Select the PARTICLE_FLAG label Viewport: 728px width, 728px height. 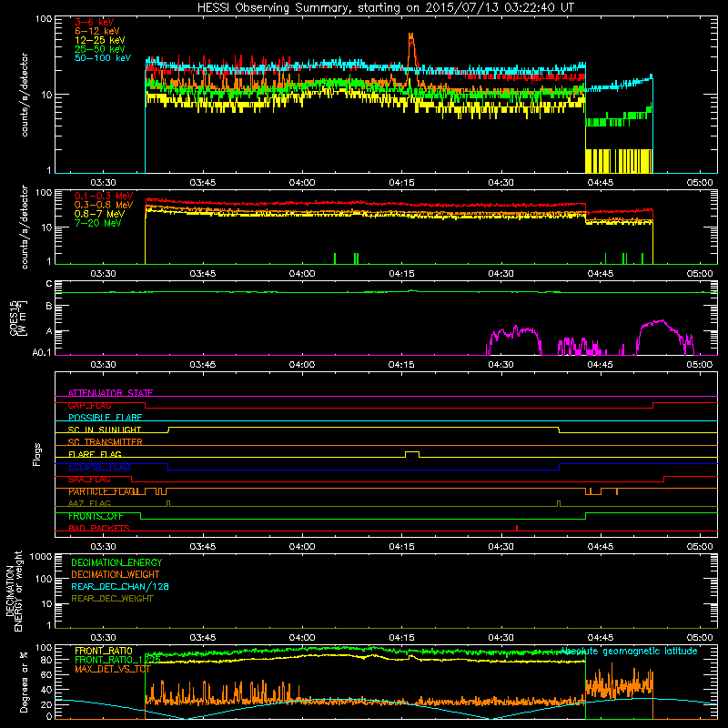pyautogui.click(x=102, y=491)
